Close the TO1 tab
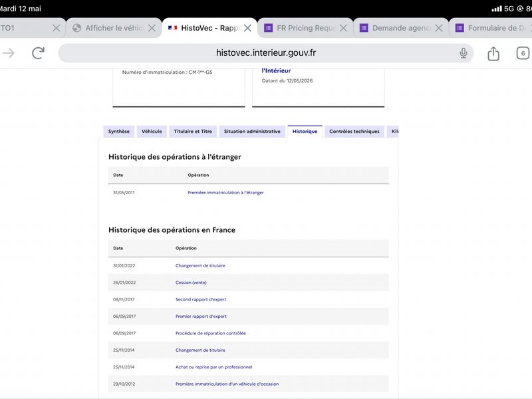532x399 pixels. pos(57,28)
